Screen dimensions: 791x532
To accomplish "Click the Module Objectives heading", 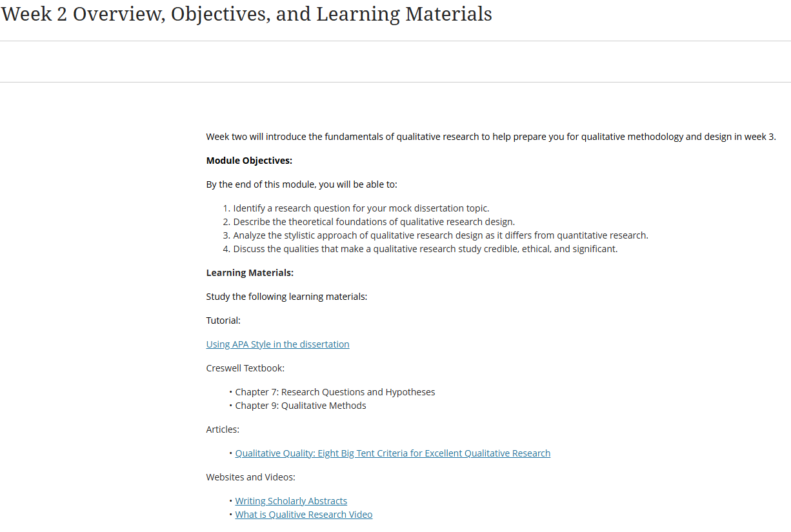I will tap(249, 161).
